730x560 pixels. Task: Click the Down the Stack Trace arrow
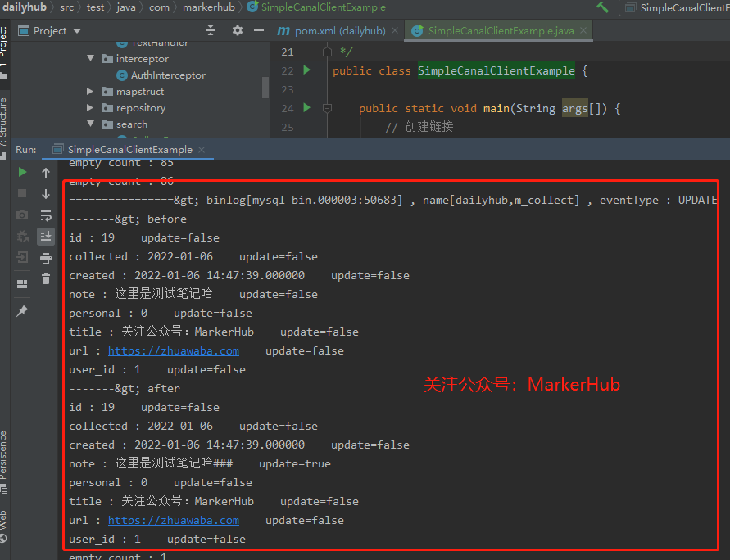(x=46, y=194)
